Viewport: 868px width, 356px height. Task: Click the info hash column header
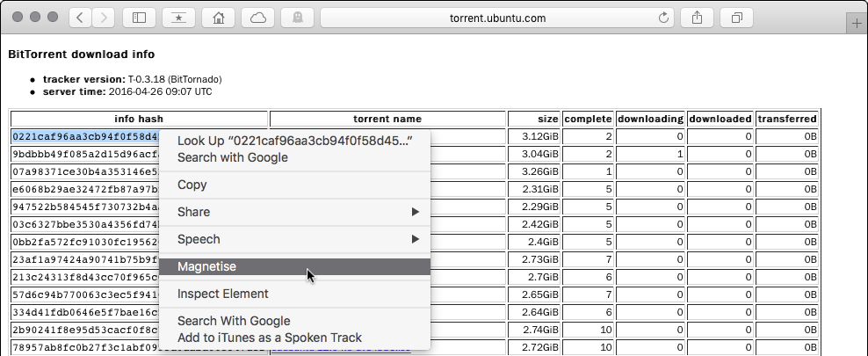(139, 119)
